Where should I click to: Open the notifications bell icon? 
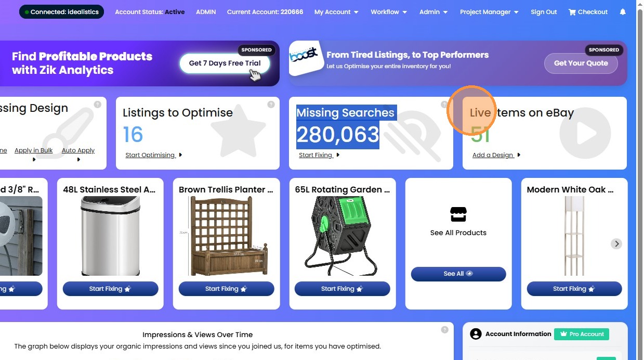(x=623, y=12)
